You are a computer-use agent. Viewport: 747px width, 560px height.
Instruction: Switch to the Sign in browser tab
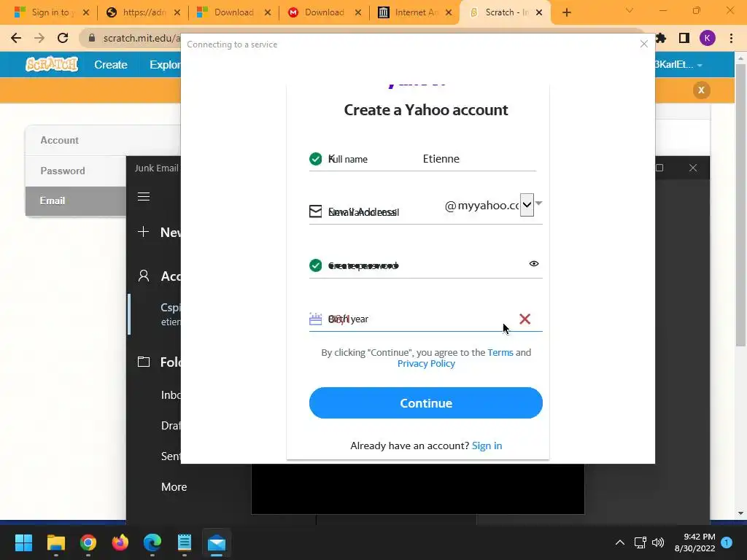(50, 12)
